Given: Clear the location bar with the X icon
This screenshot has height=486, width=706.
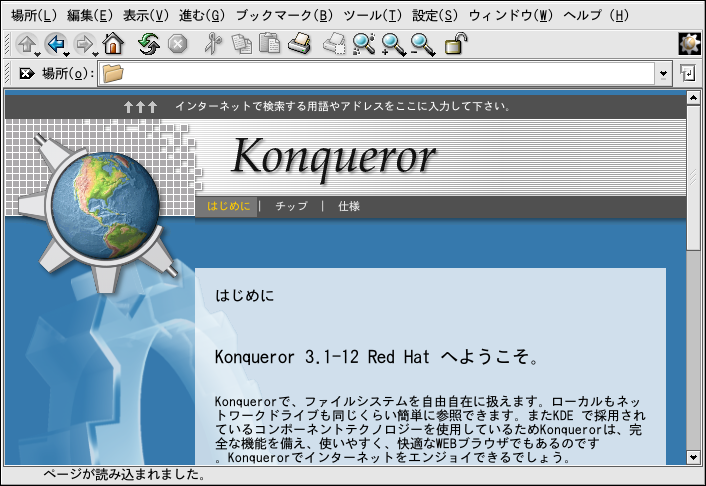Looking at the screenshot, I should [27, 73].
